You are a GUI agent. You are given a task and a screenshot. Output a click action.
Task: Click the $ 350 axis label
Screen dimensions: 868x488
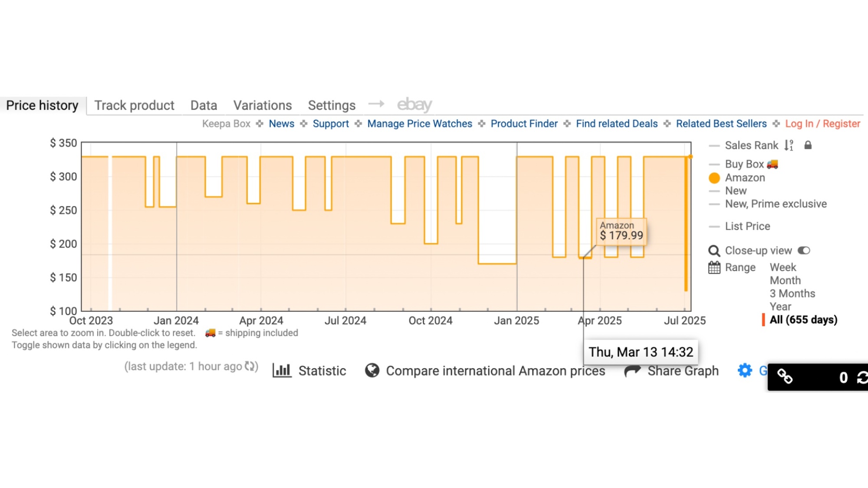[63, 143]
